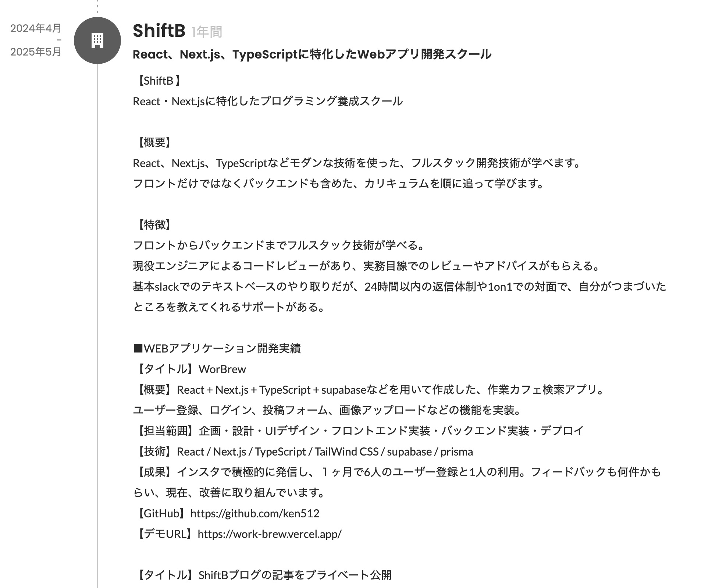Click the ■WEBアプリケーション開発実績 heading
The height and width of the screenshot is (588, 712).
click(217, 348)
